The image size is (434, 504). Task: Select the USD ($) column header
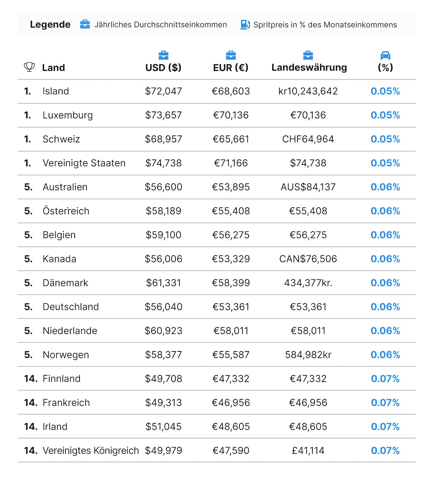163,68
